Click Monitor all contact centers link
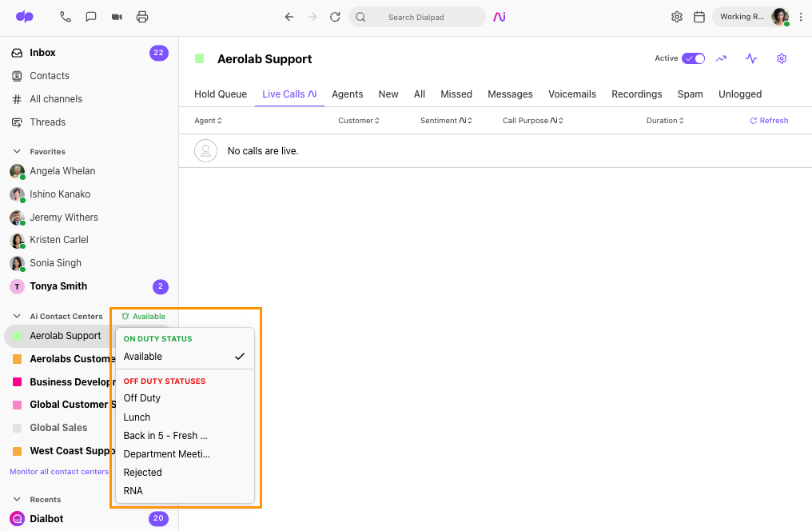The image size is (812, 531). coord(59,472)
